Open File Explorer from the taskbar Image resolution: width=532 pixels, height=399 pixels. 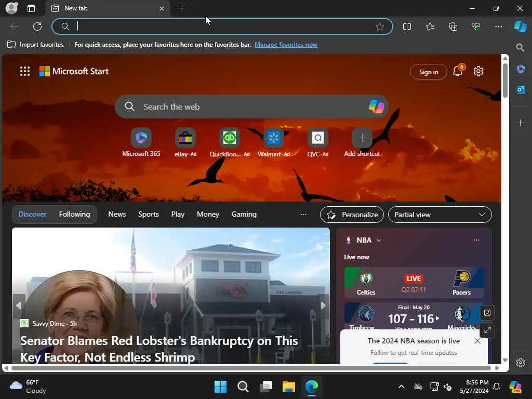(x=289, y=387)
